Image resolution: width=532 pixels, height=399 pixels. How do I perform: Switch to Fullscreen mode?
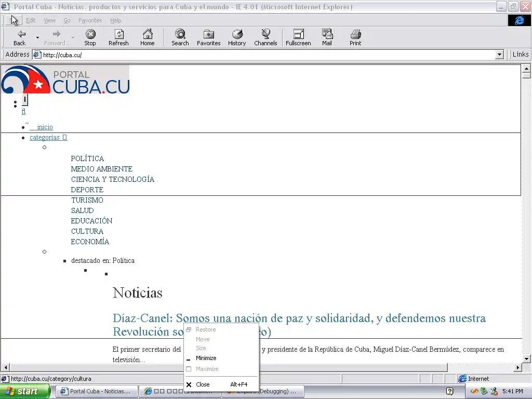[298, 37]
